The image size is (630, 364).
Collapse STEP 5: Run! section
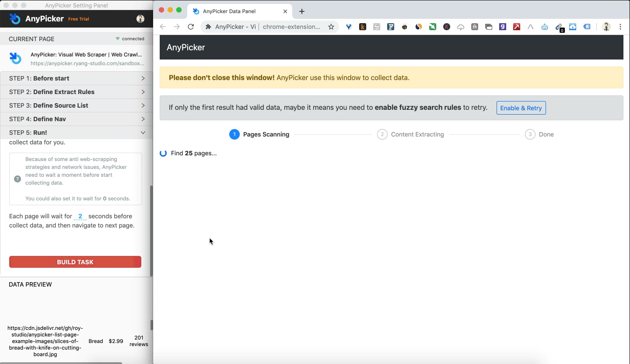pos(76,133)
